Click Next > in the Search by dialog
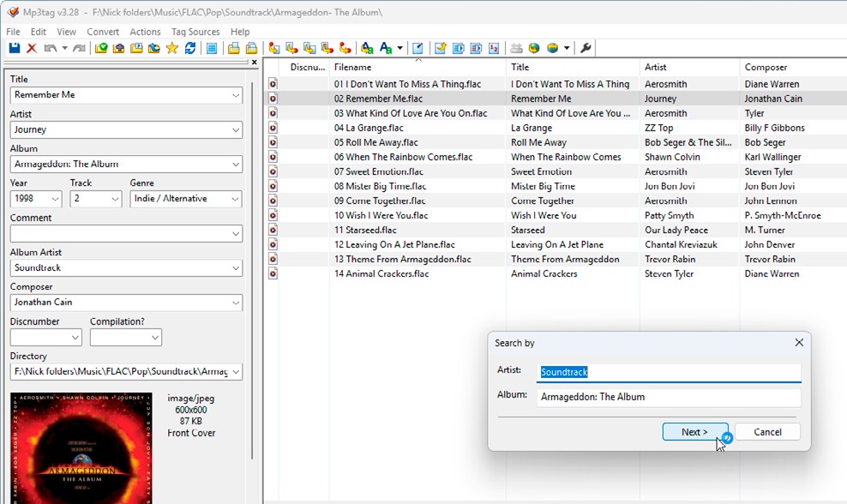This screenshot has width=847, height=504. coord(694,432)
